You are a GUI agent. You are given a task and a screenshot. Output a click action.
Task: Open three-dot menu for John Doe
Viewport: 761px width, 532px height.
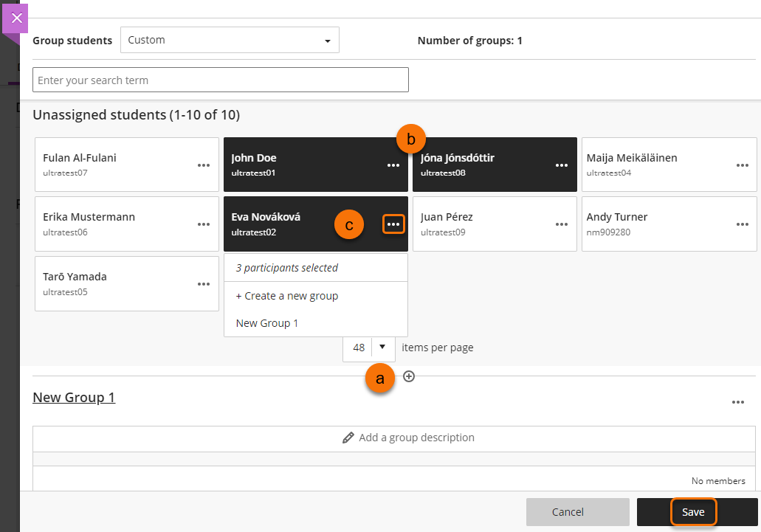coord(393,165)
